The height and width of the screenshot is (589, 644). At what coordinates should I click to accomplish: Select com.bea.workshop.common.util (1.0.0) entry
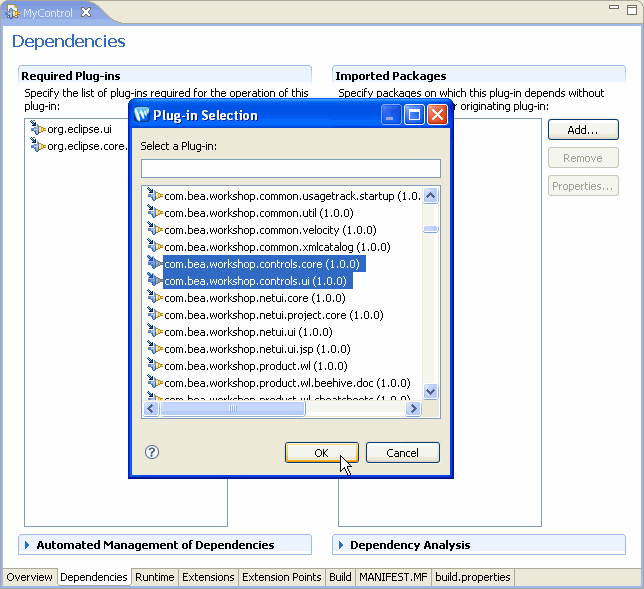point(259,213)
